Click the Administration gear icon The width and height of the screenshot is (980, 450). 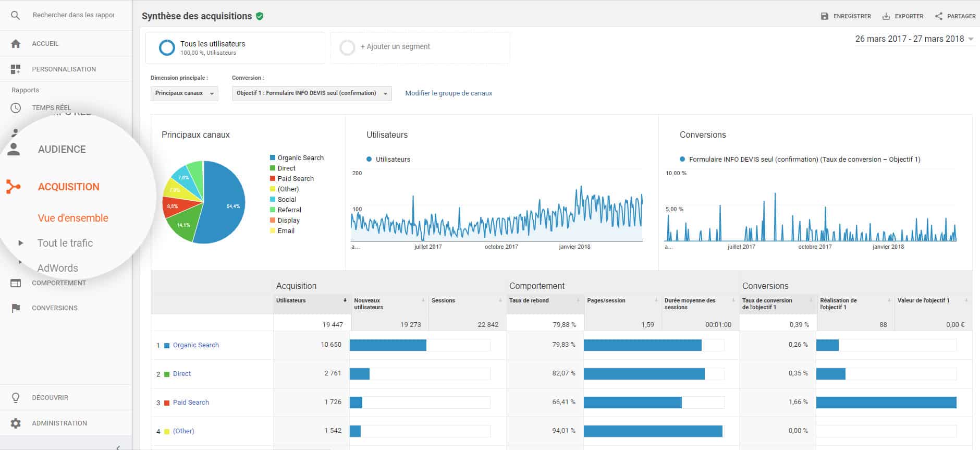click(x=16, y=423)
